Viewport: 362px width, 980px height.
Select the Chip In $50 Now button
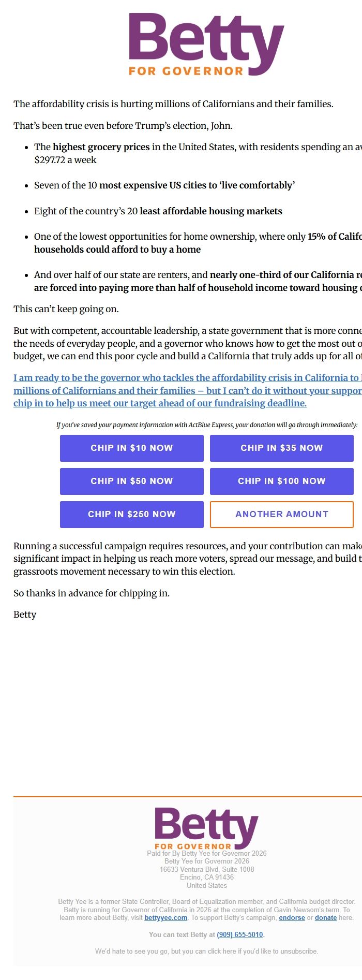pyautogui.click(x=132, y=481)
